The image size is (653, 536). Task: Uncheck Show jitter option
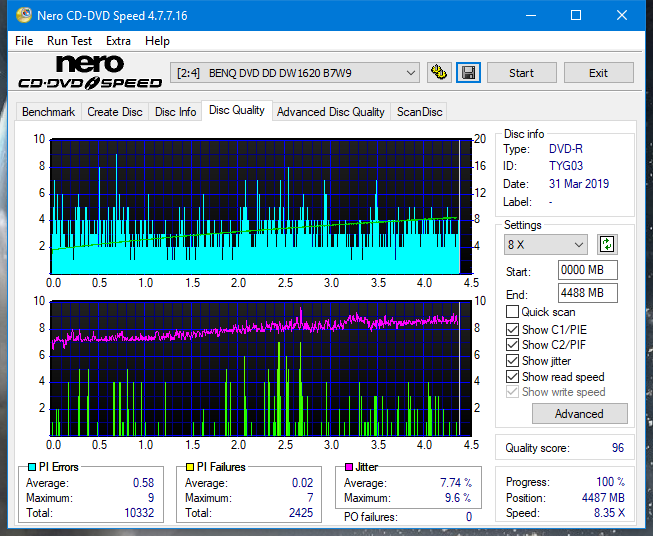513,361
